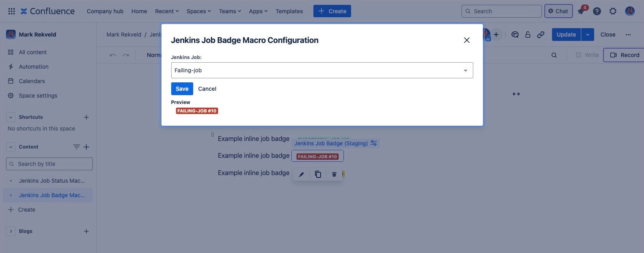644x253 pixels.
Task: Click Cancel in the macro dialog
Action: tap(207, 89)
